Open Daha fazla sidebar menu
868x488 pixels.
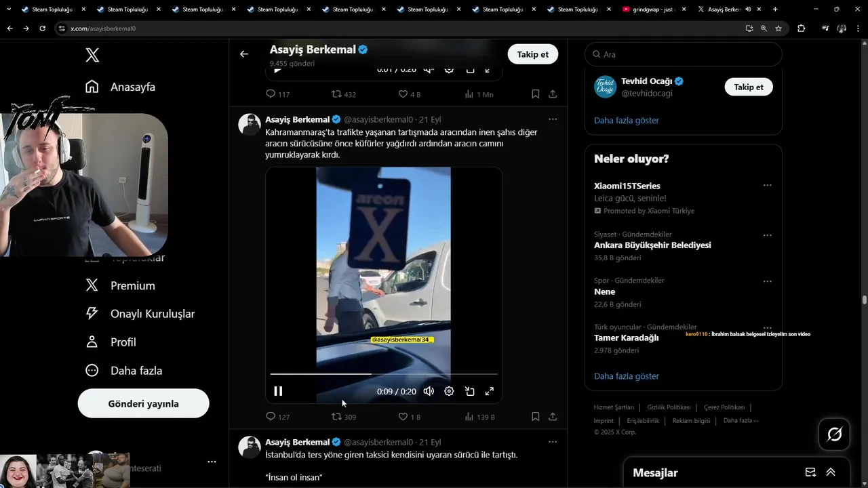(x=124, y=371)
